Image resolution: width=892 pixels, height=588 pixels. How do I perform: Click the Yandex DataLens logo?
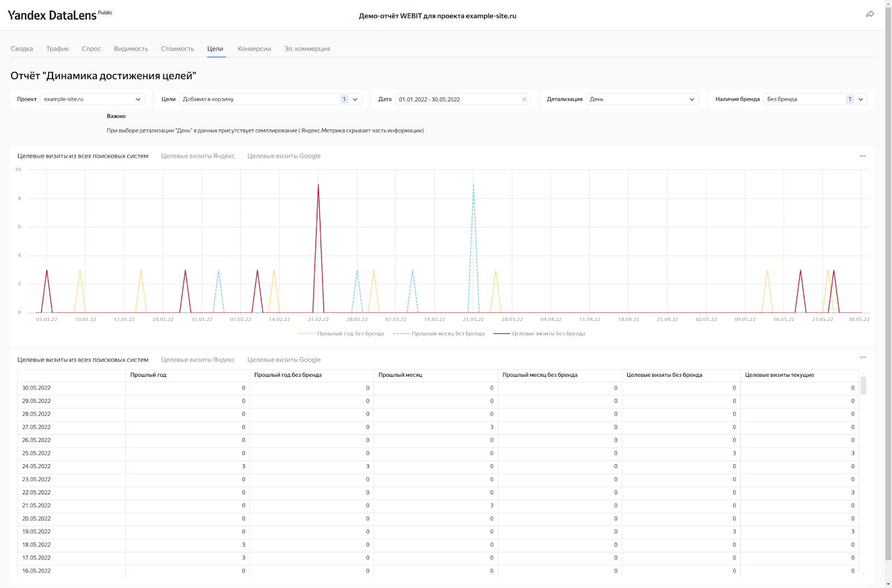click(x=52, y=16)
